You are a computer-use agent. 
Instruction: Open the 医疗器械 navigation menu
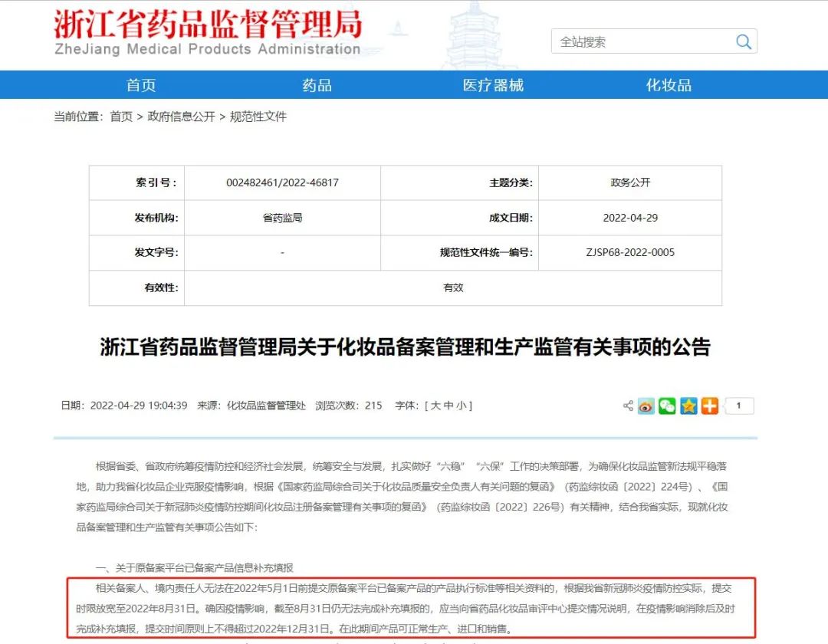(493, 85)
